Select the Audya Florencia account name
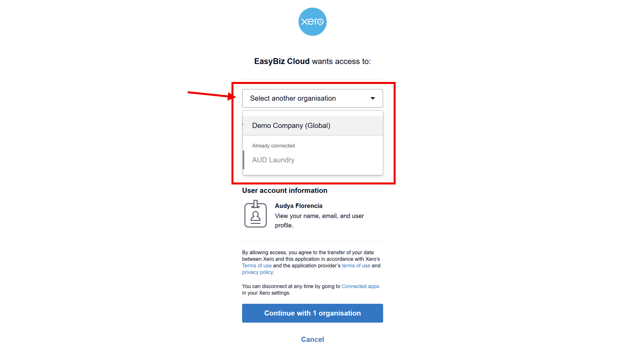 (298, 206)
